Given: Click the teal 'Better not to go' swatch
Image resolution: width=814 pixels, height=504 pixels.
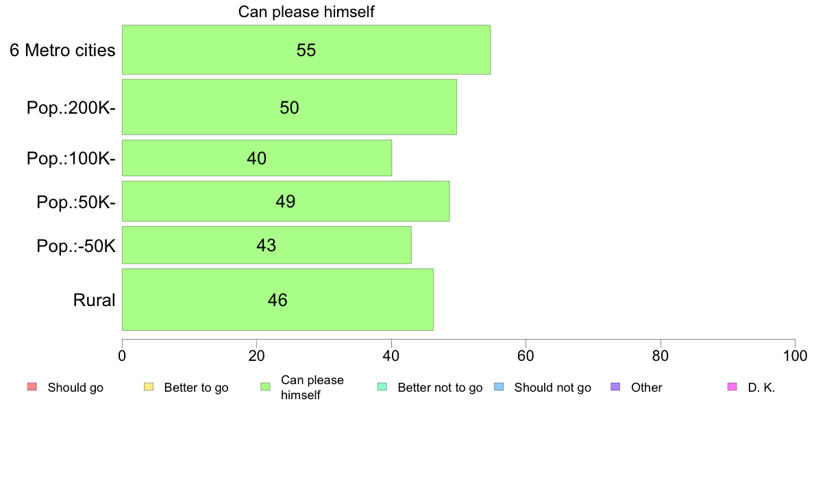Looking at the screenshot, I should pyautogui.click(x=382, y=387).
